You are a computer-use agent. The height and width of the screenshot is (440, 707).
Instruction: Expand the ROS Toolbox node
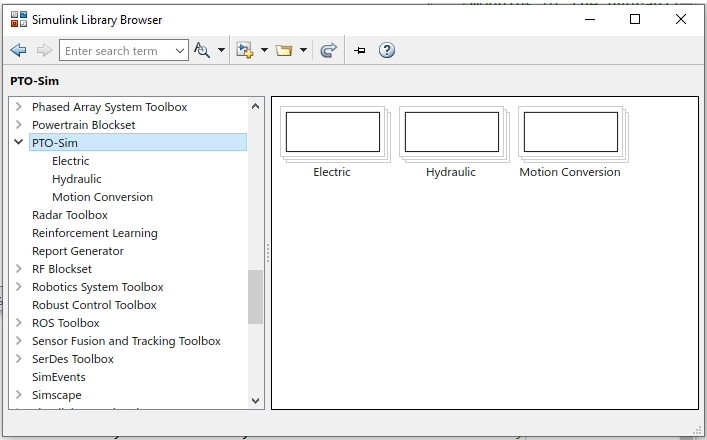click(18, 323)
